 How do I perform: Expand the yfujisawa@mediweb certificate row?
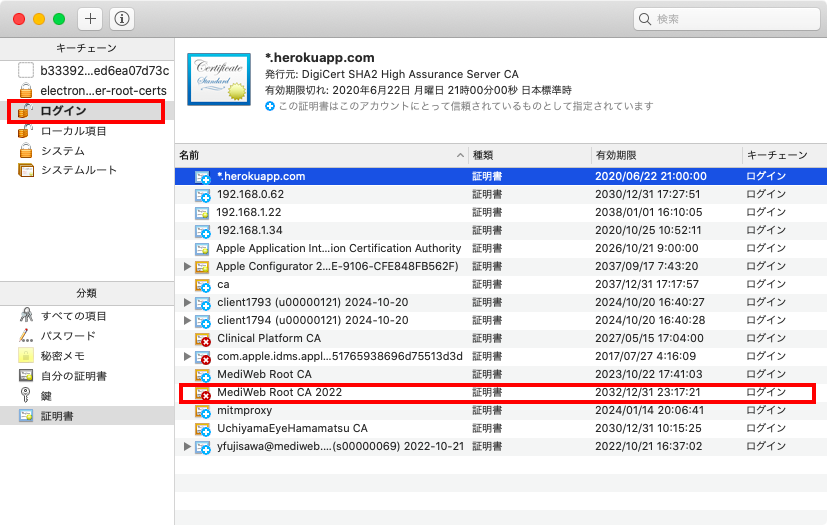[187, 446]
